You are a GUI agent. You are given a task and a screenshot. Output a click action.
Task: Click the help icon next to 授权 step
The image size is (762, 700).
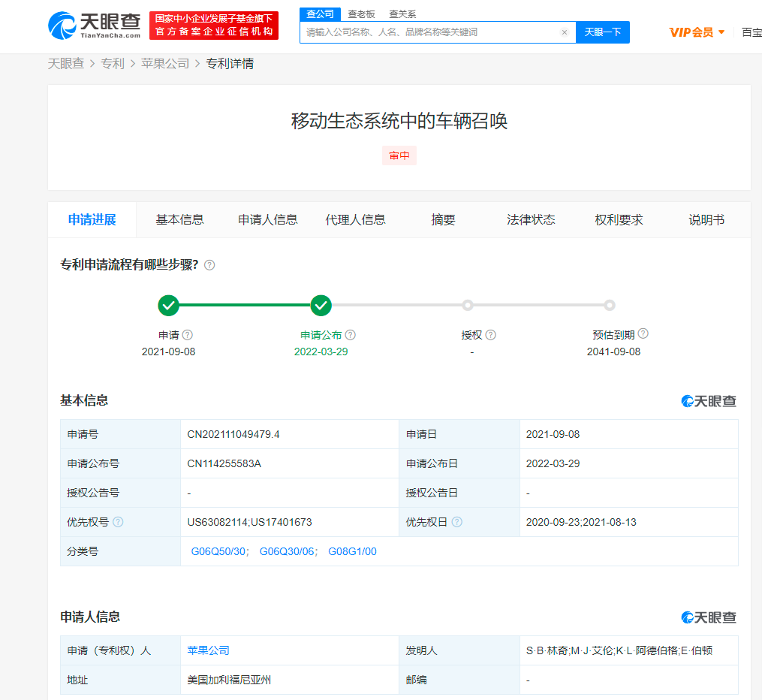[491, 335]
